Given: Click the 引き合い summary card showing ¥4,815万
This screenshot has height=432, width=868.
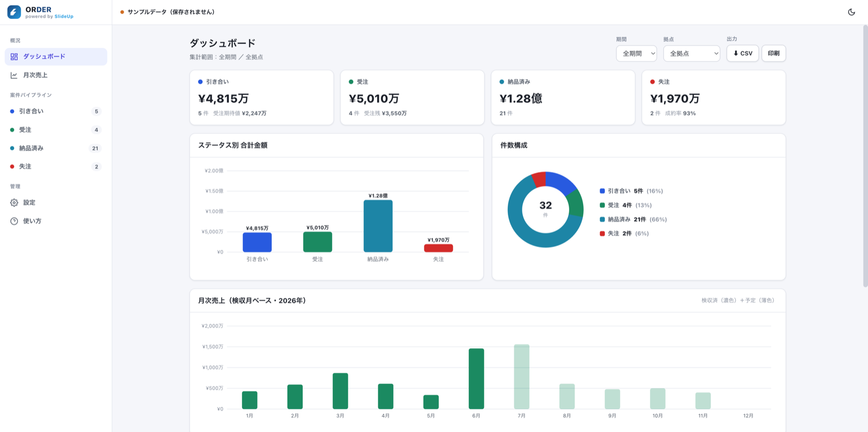Looking at the screenshot, I should [261, 98].
